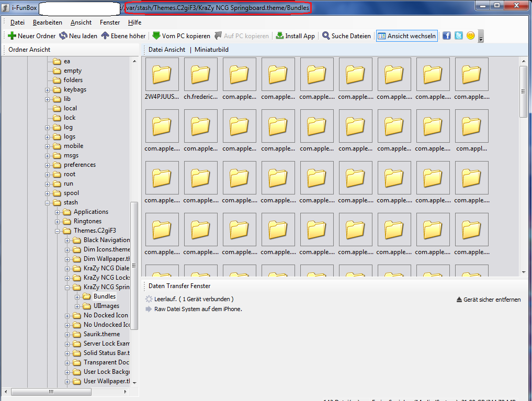Expand the preferences tree node
This screenshot has height=401, width=532.
(47, 165)
